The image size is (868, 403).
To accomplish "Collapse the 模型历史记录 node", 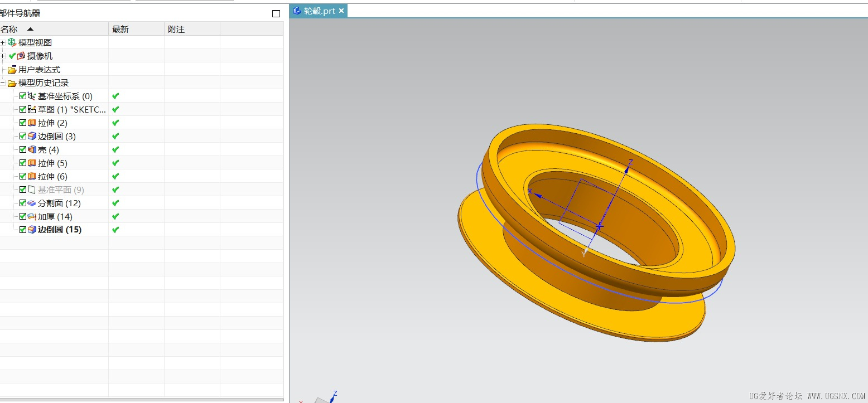I will click(x=3, y=83).
